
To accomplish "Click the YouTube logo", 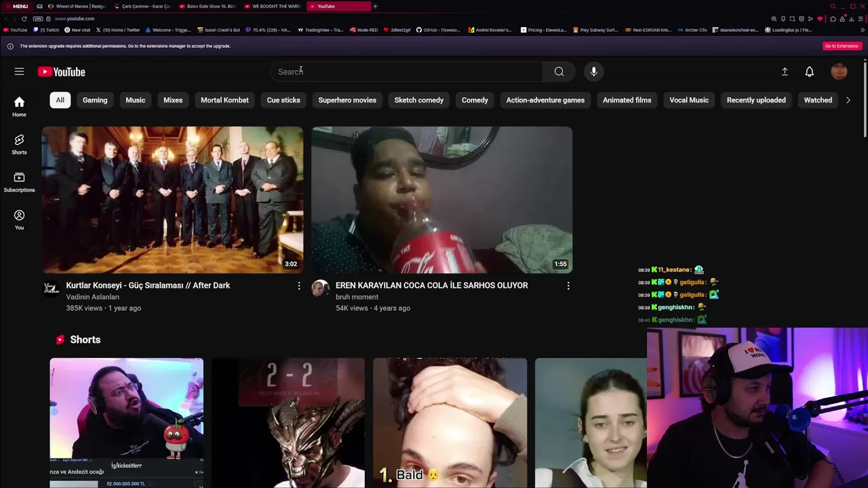I will click(x=61, y=72).
